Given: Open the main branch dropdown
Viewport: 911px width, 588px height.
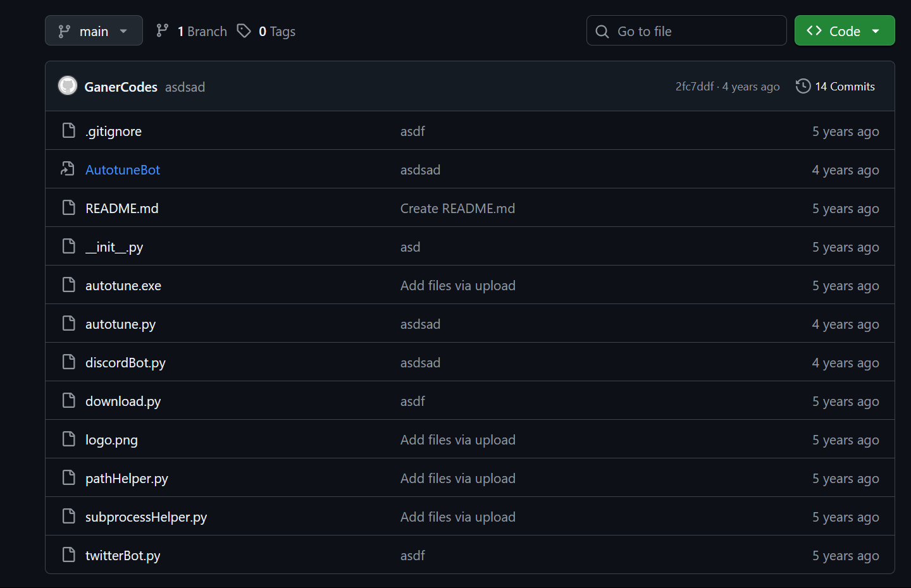Looking at the screenshot, I should point(94,30).
